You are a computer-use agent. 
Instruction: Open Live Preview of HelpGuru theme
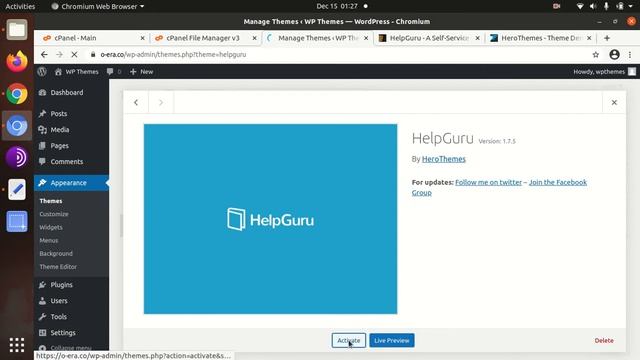[x=392, y=340]
